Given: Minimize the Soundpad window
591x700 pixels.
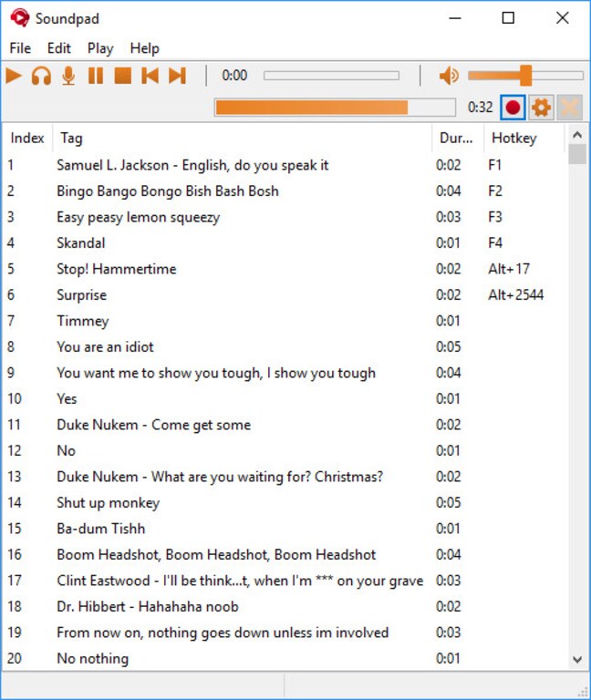Looking at the screenshot, I should click(455, 18).
